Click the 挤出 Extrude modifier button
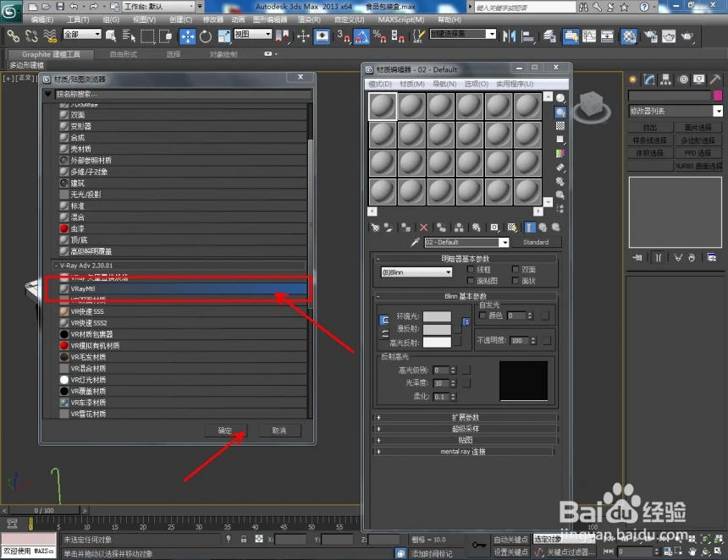Image resolution: width=728 pixels, height=560 pixels. coord(650,127)
